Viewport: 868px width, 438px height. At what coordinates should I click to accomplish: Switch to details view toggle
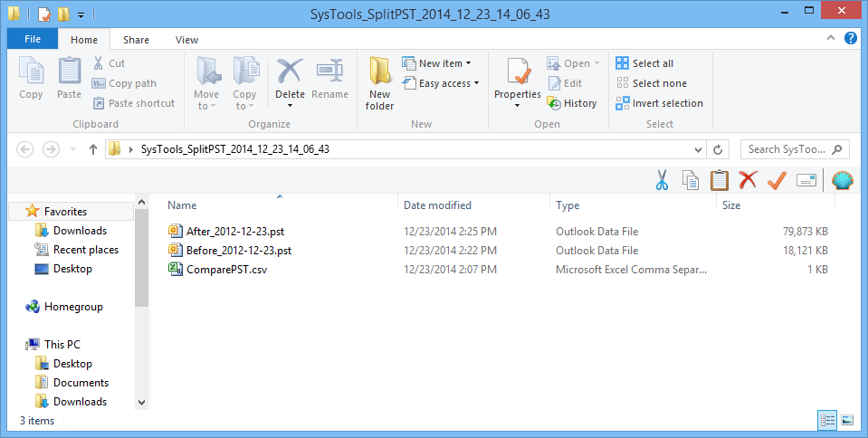(x=827, y=420)
